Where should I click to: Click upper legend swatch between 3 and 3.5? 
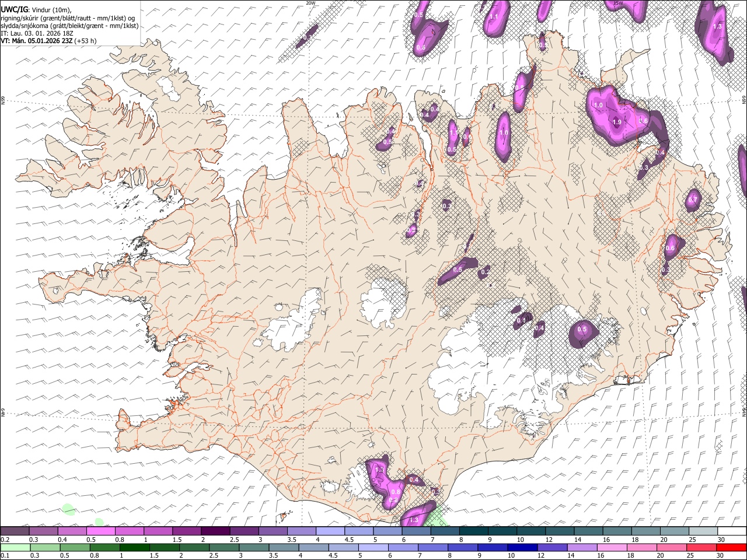tap(273, 531)
